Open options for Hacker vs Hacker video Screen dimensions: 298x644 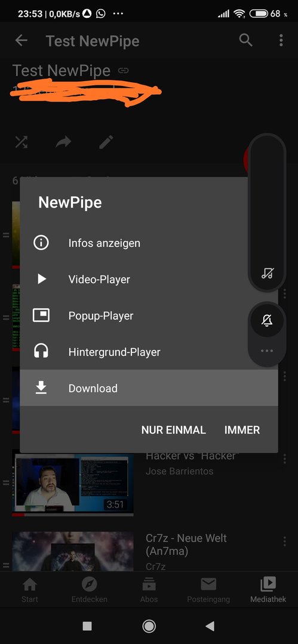(x=284, y=459)
